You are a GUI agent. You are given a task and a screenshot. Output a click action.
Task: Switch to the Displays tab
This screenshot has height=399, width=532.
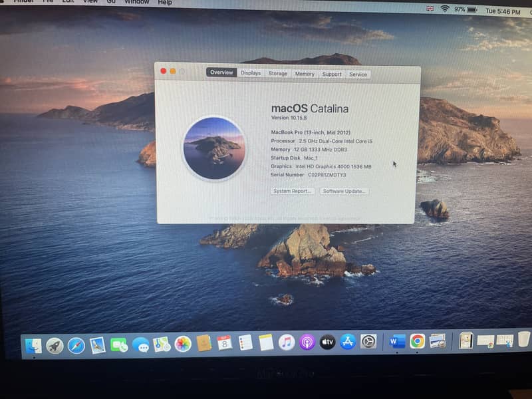(251, 73)
